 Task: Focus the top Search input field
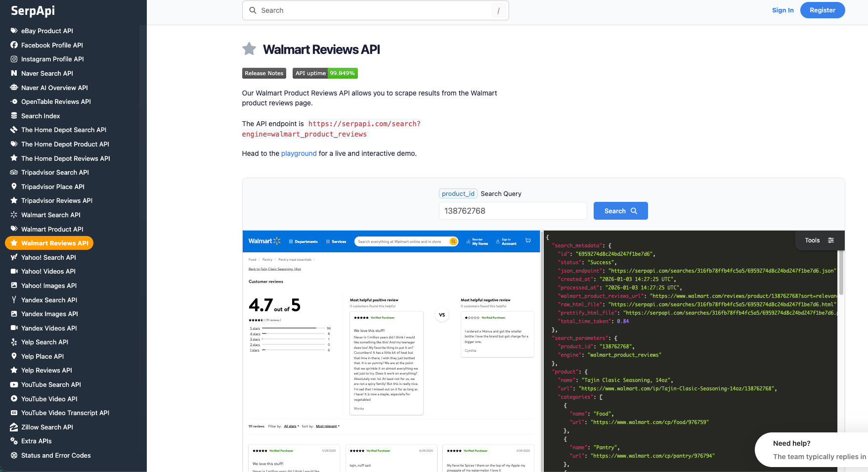[376, 10]
